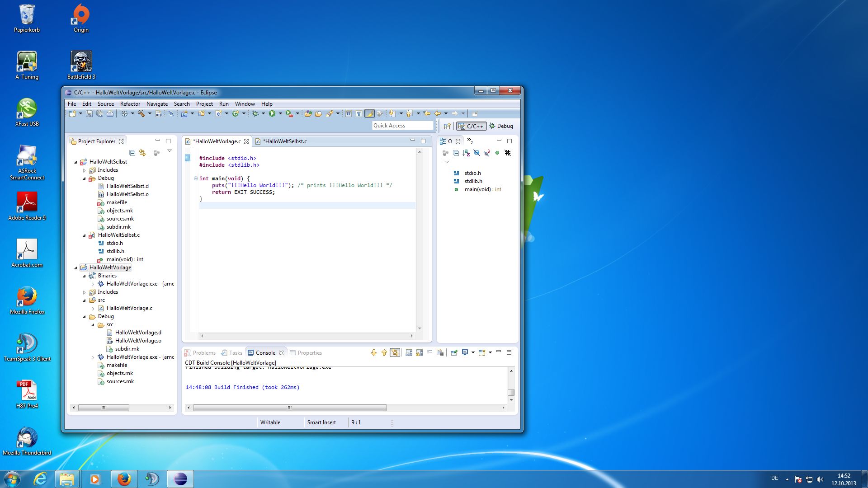Click the Last Edit Location arrow icon
Screen dimensions: 868x488
click(x=427, y=114)
